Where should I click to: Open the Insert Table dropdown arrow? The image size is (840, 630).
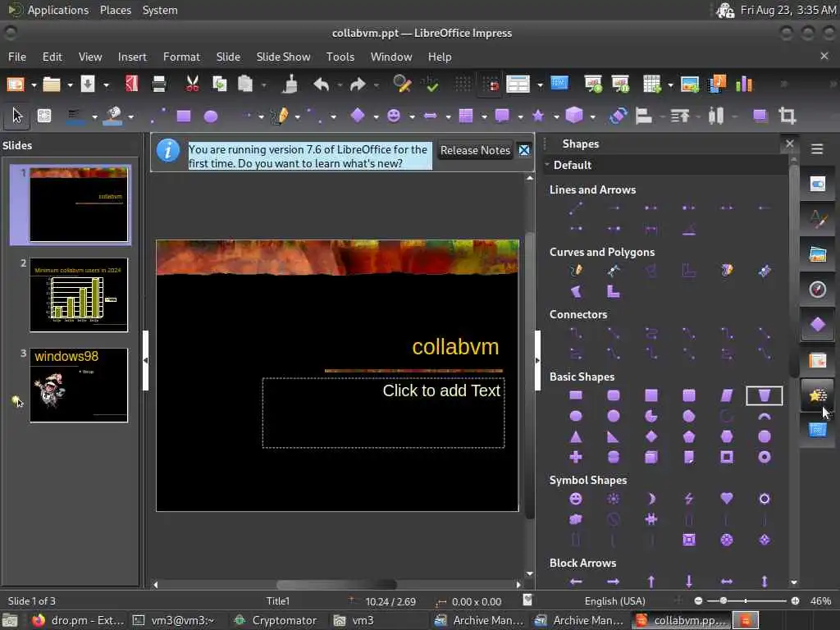(670, 84)
